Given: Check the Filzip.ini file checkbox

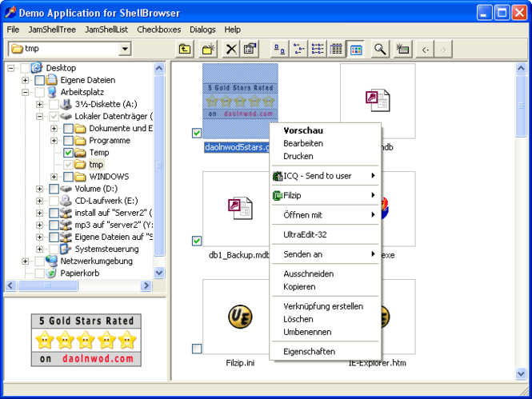Looking at the screenshot, I should (197, 349).
